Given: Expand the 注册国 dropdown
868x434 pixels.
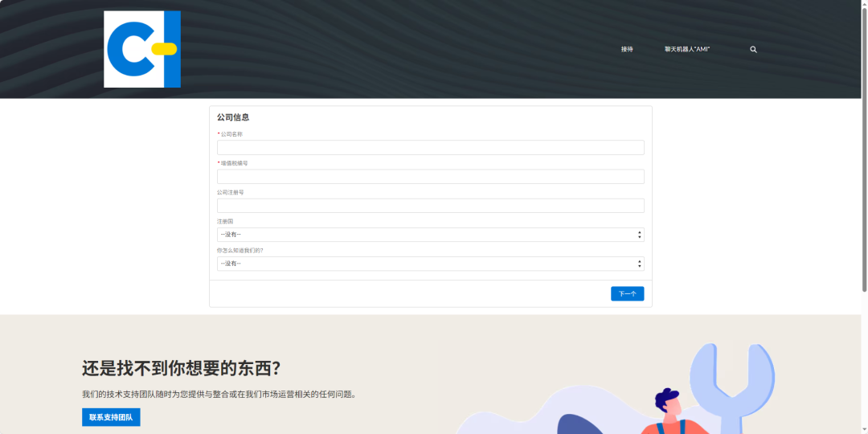Looking at the screenshot, I should (x=430, y=235).
